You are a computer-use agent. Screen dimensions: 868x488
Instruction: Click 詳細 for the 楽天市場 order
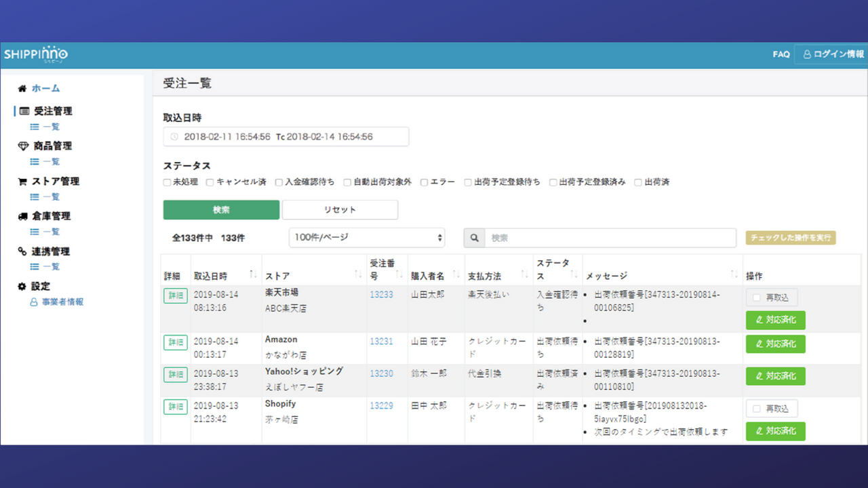(176, 296)
